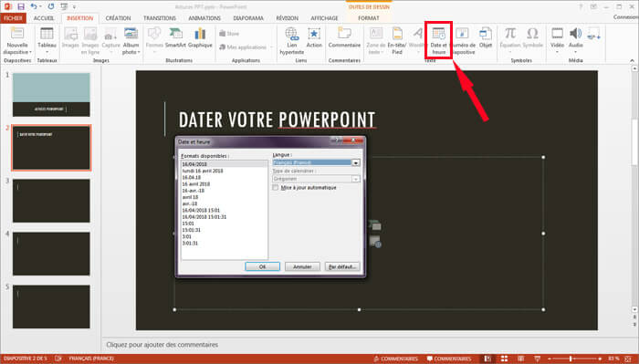Click FRANÇAIS (FRANCE) language in status bar

91,359
